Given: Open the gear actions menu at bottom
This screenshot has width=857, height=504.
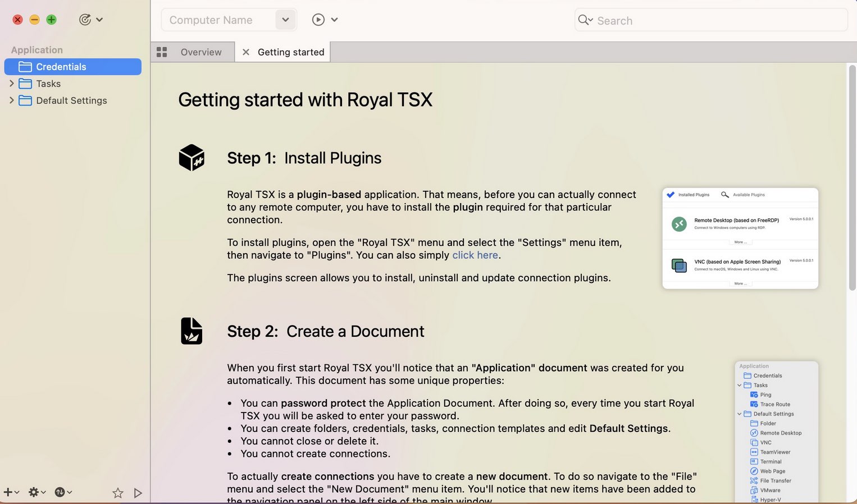Looking at the screenshot, I should pos(37,492).
